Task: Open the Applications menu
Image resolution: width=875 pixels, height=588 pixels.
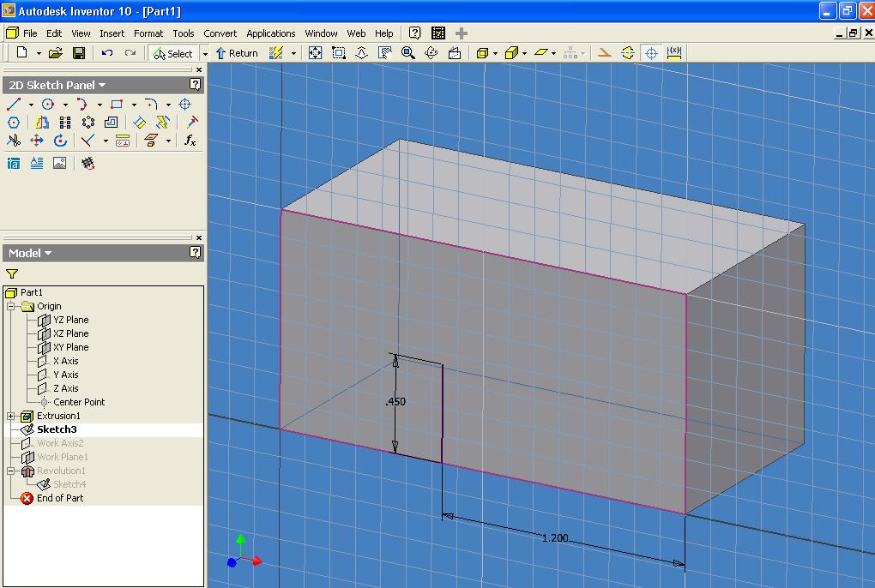Action: [x=270, y=33]
